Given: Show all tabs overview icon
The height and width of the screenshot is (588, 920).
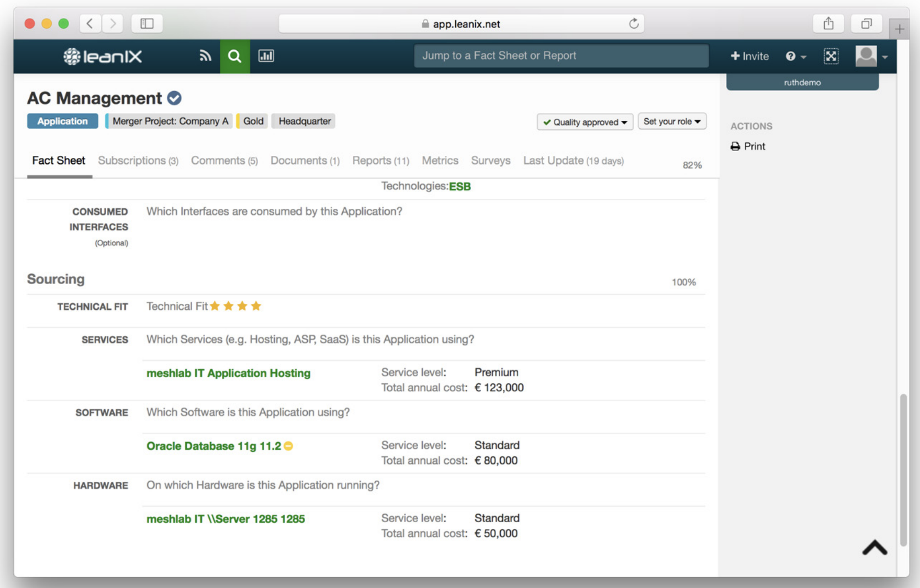Looking at the screenshot, I should pos(867,24).
